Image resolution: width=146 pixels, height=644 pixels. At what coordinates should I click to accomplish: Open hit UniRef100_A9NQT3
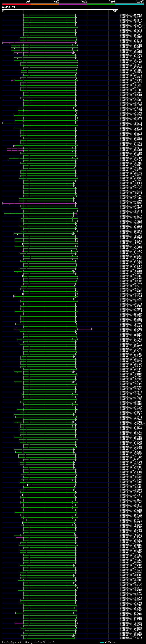tap(131, 123)
